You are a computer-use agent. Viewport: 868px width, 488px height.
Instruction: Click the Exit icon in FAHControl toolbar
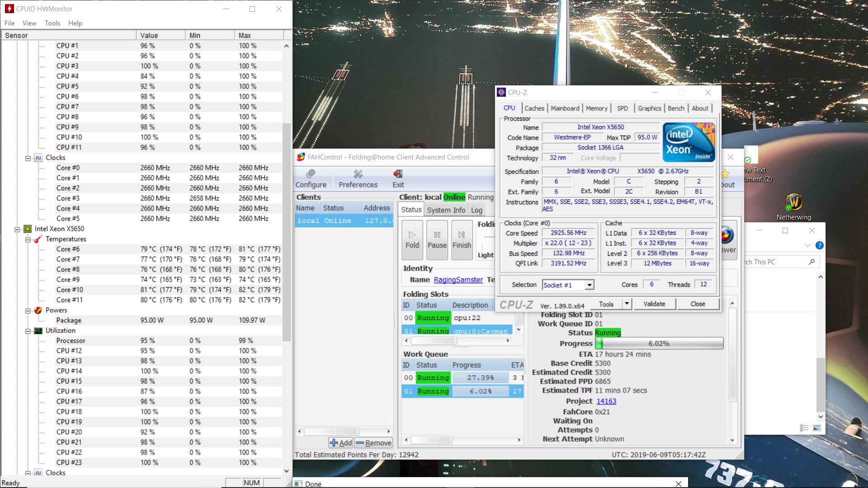tap(398, 174)
